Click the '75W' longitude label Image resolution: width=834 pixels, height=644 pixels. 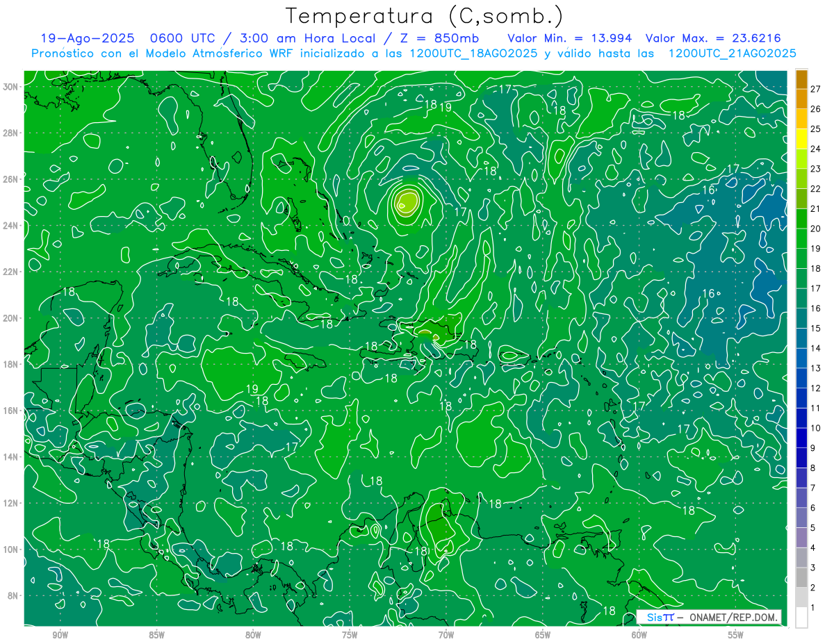(x=350, y=635)
